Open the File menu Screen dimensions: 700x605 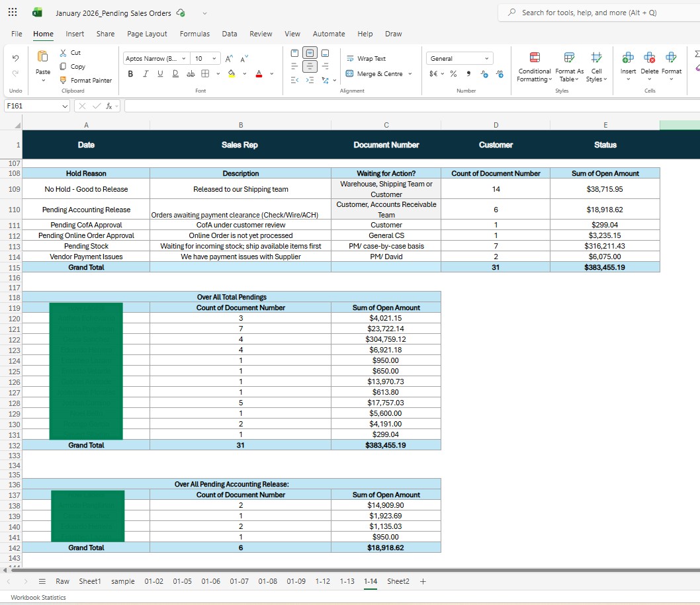(x=17, y=34)
